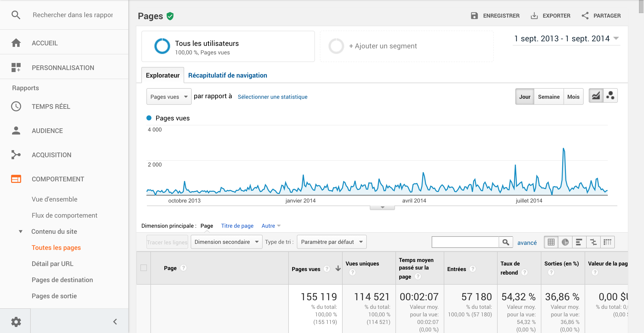Image resolution: width=644 pixels, height=333 pixels.
Task: Click the settings gear icon
Action: pos(16,322)
